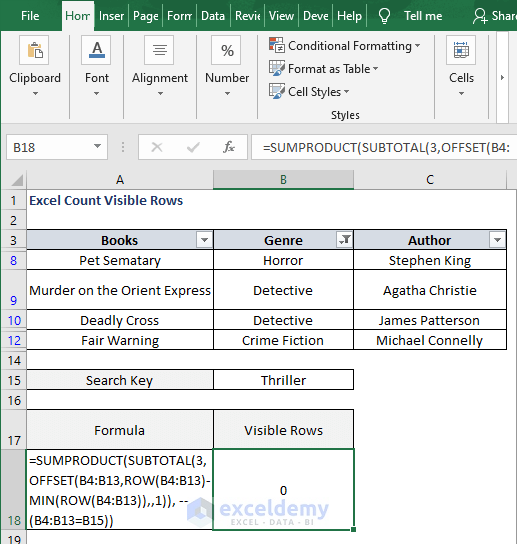Select the SUMPRODUCT formula text cell A18
The width and height of the screenshot is (517, 544).
tap(120, 489)
